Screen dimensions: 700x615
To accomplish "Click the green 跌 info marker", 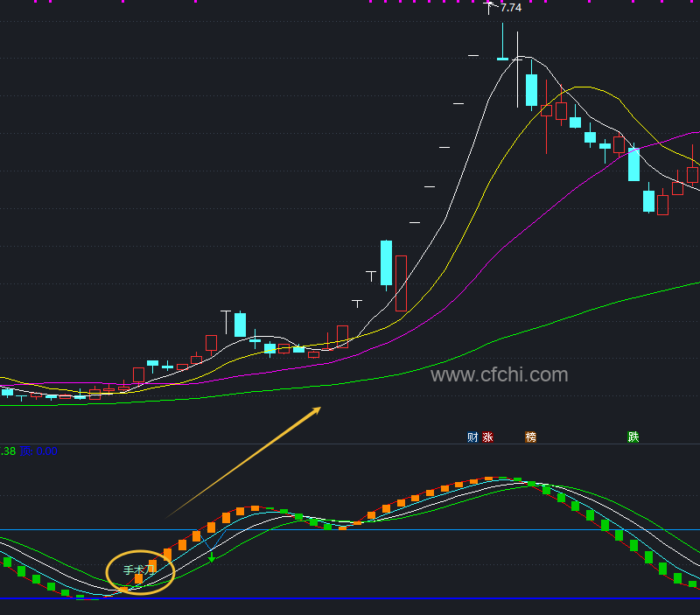I will pos(633,437).
